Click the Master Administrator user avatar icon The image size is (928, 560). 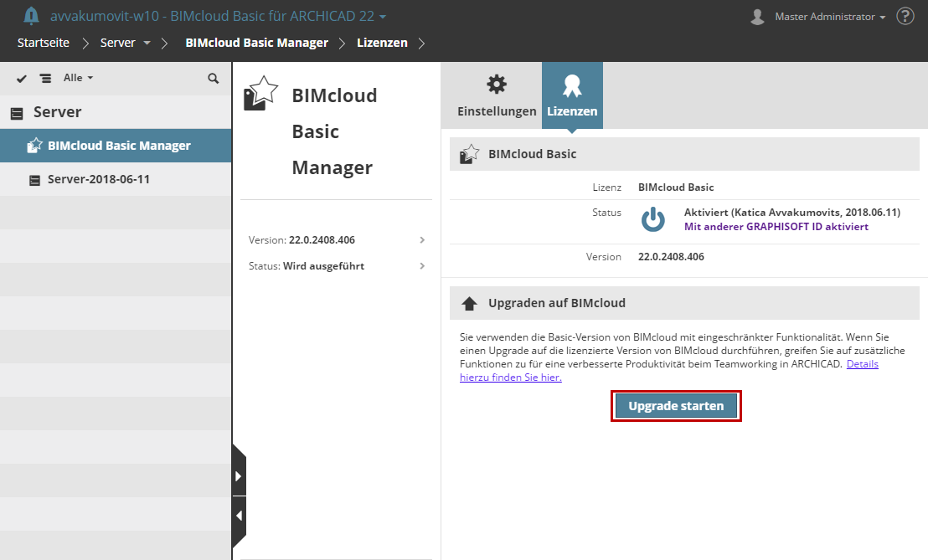click(756, 15)
